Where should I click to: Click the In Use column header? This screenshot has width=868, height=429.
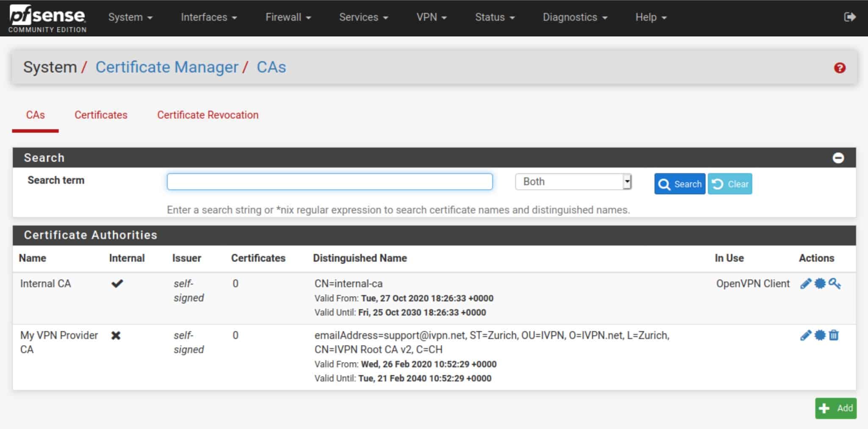point(729,258)
